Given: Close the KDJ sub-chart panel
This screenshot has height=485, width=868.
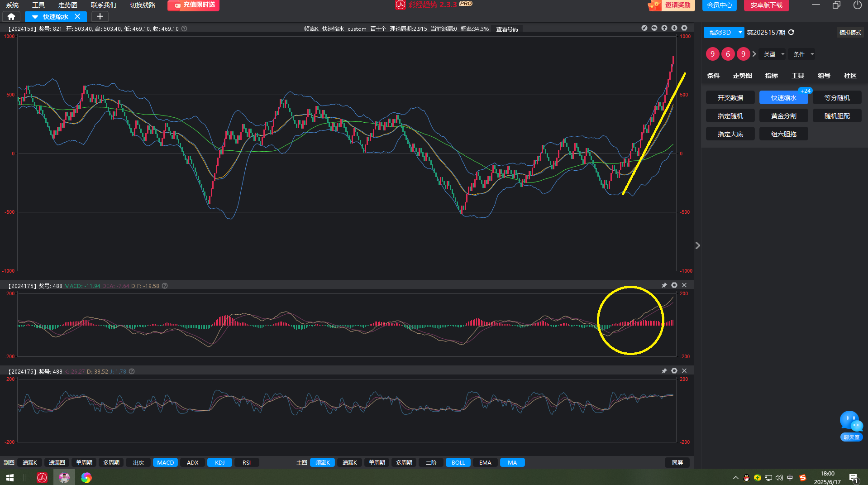Looking at the screenshot, I should 684,371.
